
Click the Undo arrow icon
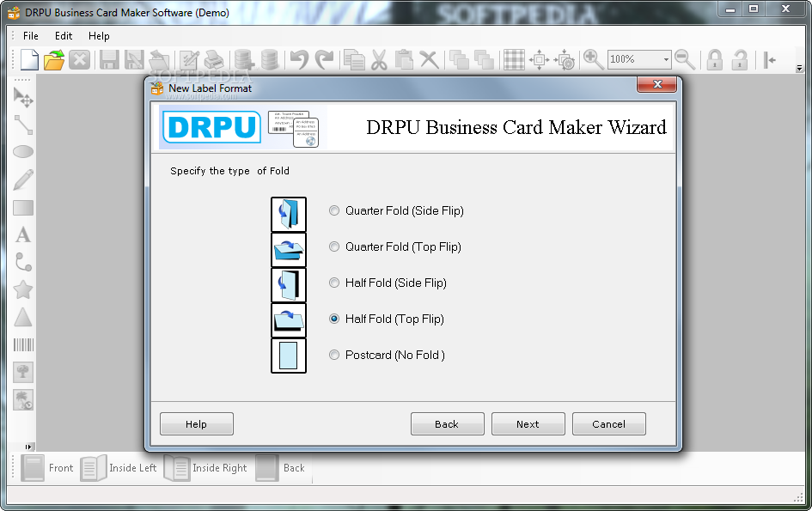click(x=299, y=59)
